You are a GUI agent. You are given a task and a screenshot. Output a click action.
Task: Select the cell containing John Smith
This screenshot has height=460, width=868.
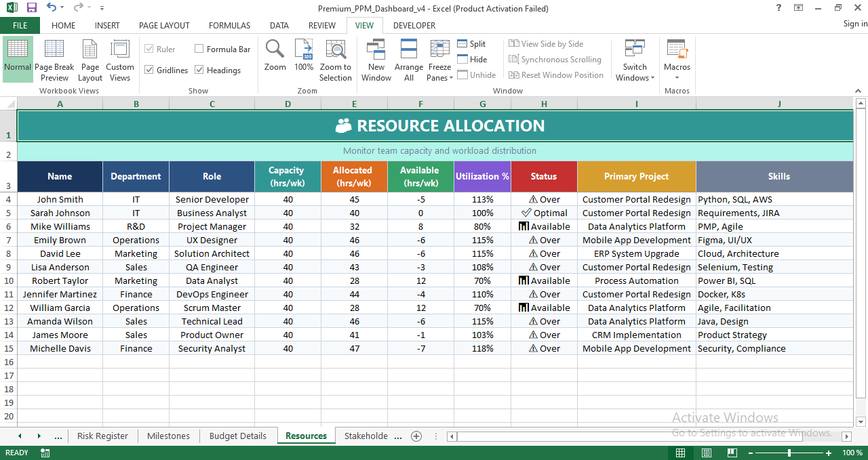[x=60, y=199]
